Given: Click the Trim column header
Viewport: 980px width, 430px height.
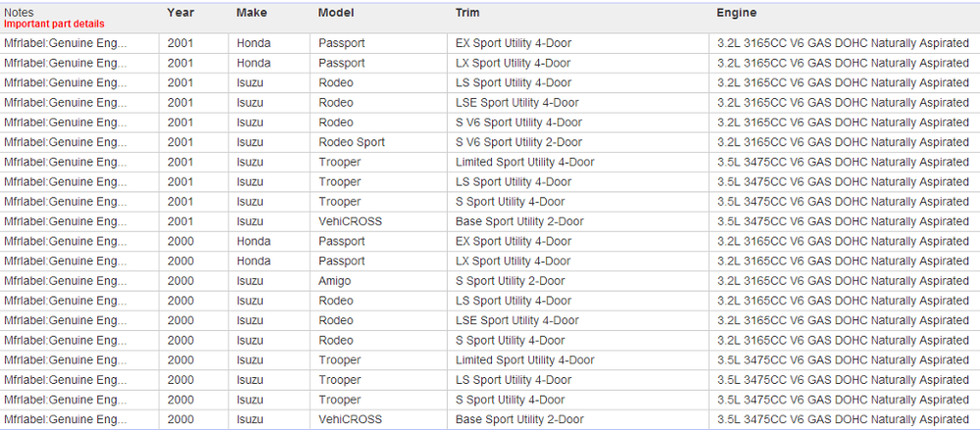Looking at the screenshot, I should coord(467,13).
